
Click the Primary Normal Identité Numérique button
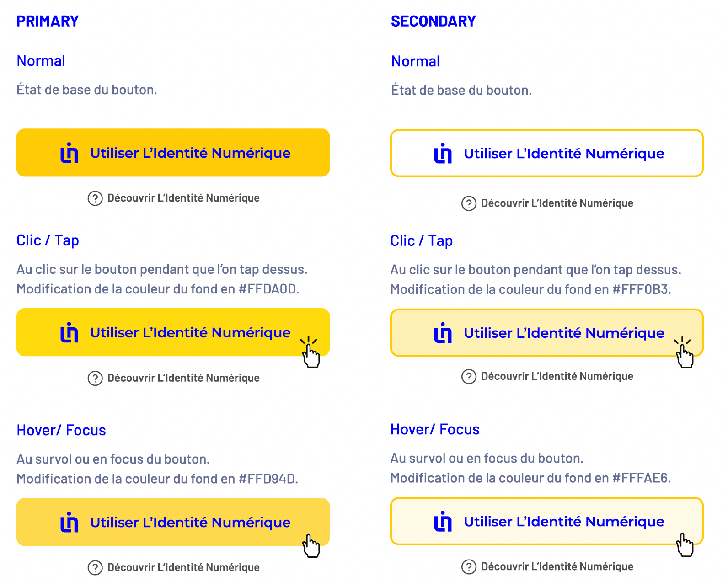(x=173, y=153)
